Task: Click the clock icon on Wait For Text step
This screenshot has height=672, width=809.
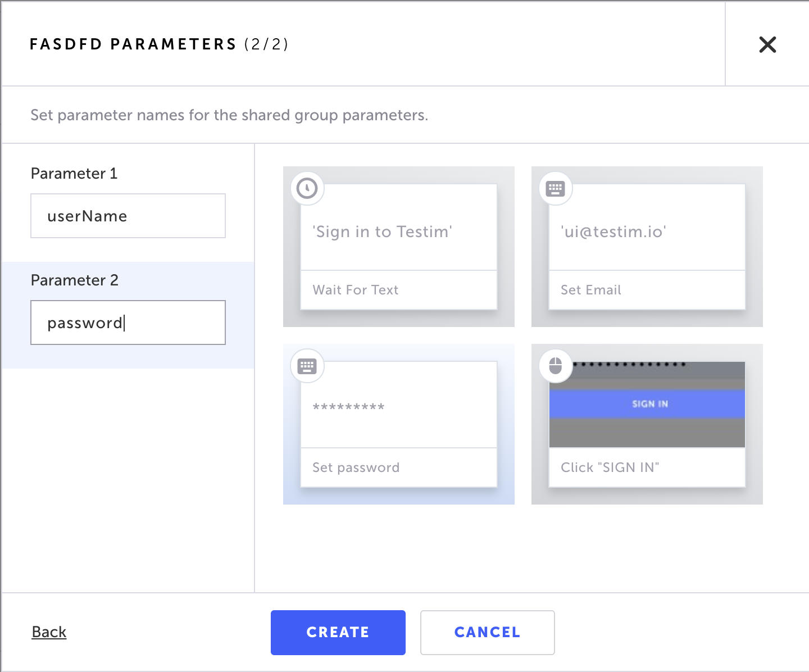Action: click(307, 188)
